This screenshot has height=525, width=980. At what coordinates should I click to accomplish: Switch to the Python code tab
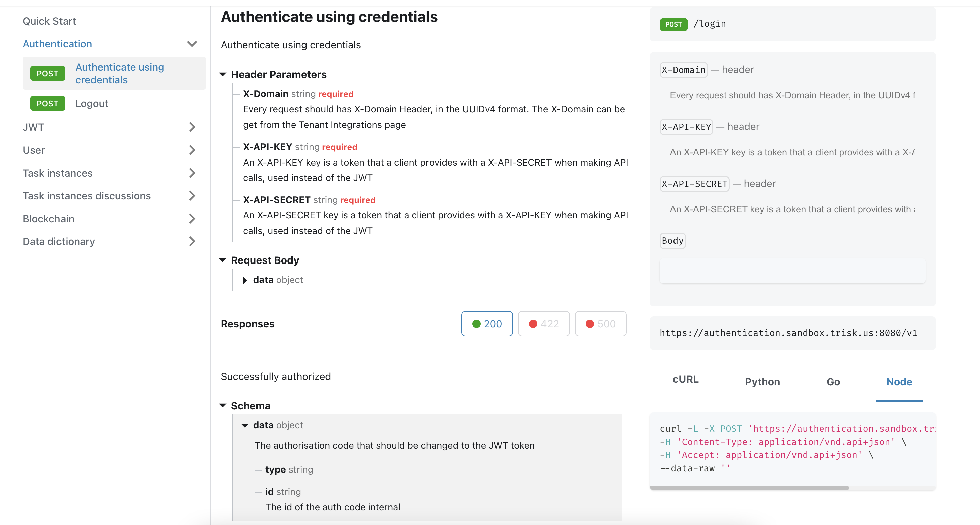click(762, 382)
